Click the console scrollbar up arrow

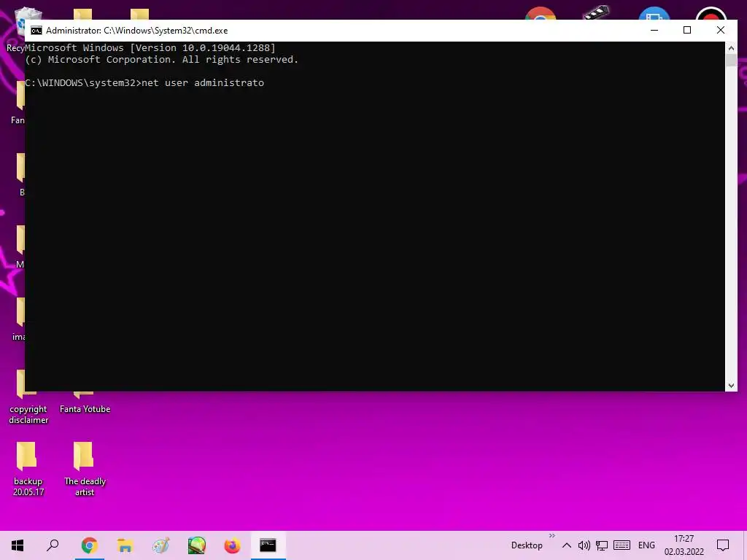(x=731, y=47)
